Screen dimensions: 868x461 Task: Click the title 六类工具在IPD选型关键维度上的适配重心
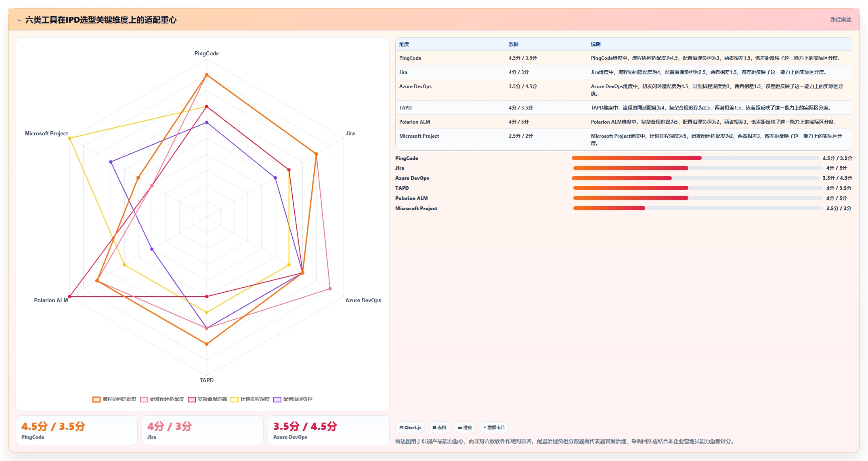pyautogui.click(x=101, y=20)
